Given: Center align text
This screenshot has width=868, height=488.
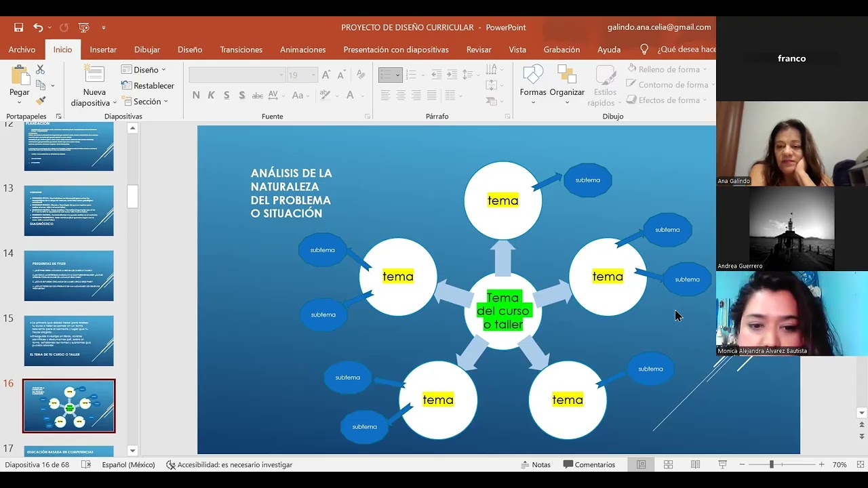Looking at the screenshot, I should (x=401, y=96).
